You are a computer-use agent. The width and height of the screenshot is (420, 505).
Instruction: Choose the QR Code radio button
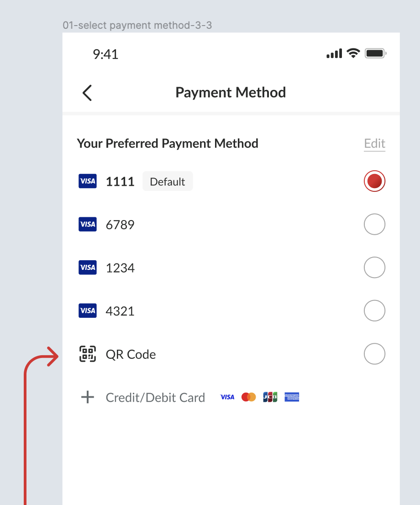click(x=374, y=354)
